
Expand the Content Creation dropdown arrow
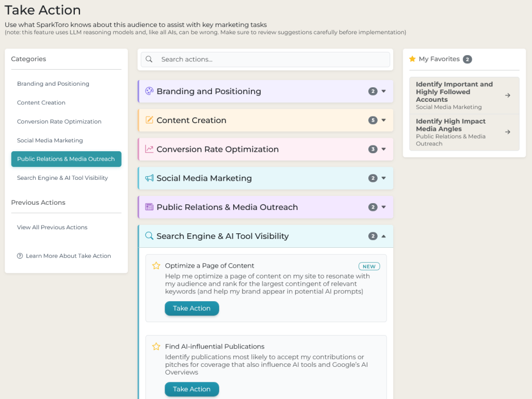coord(383,120)
